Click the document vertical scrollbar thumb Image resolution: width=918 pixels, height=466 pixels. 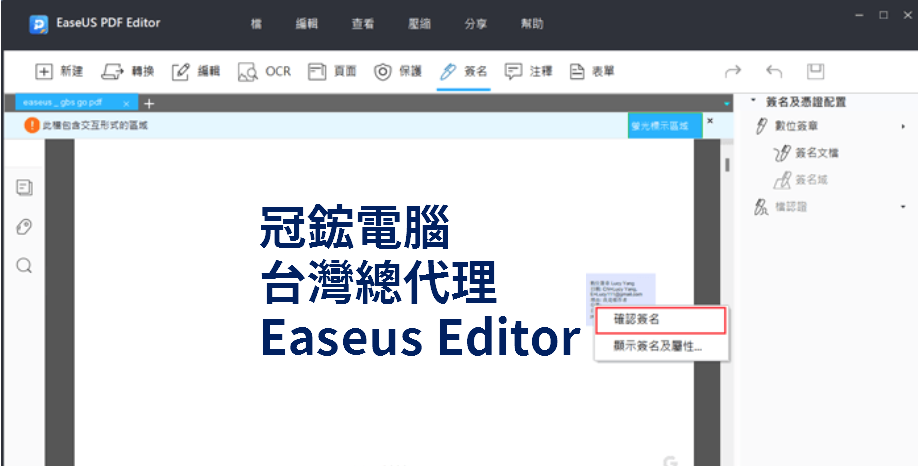(x=727, y=165)
